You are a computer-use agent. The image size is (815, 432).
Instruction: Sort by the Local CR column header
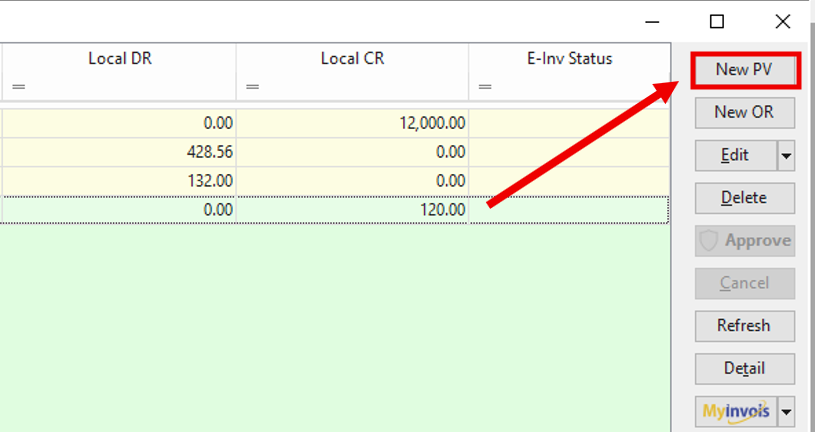352,59
